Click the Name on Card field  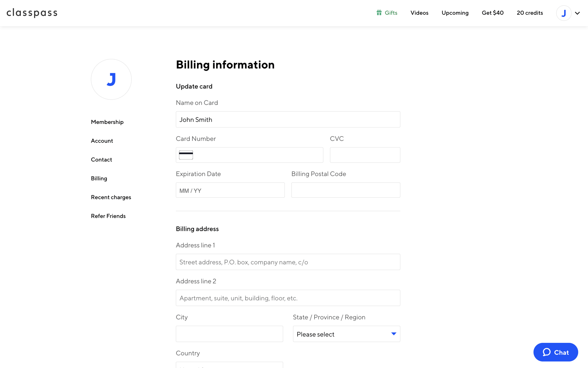(288, 119)
